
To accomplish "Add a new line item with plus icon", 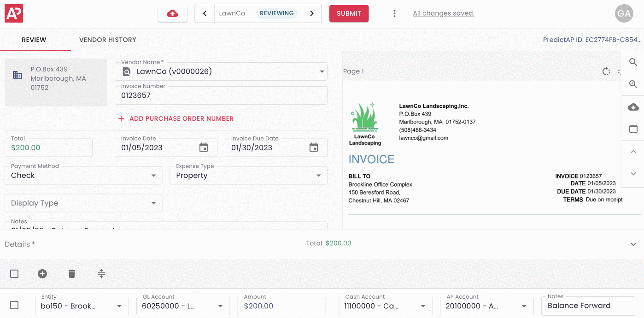I will tap(42, 273).
